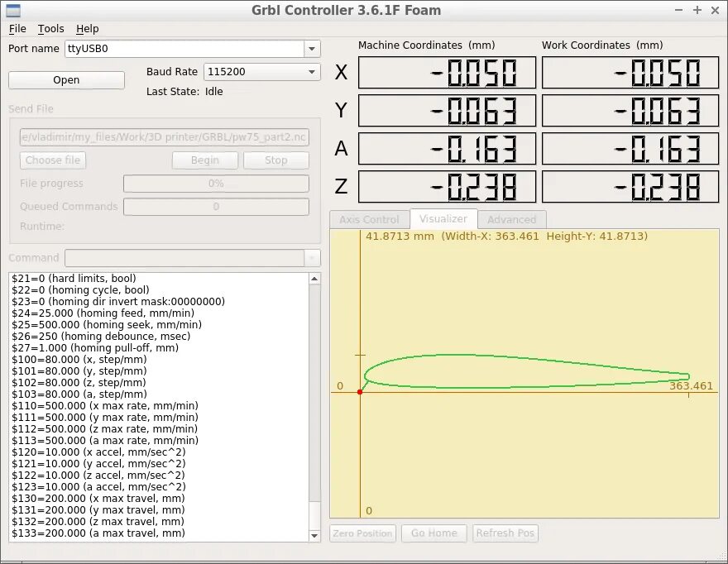Click the Work Y coordinate display
This screenshot has width=728, height=564.
(630, 111)
